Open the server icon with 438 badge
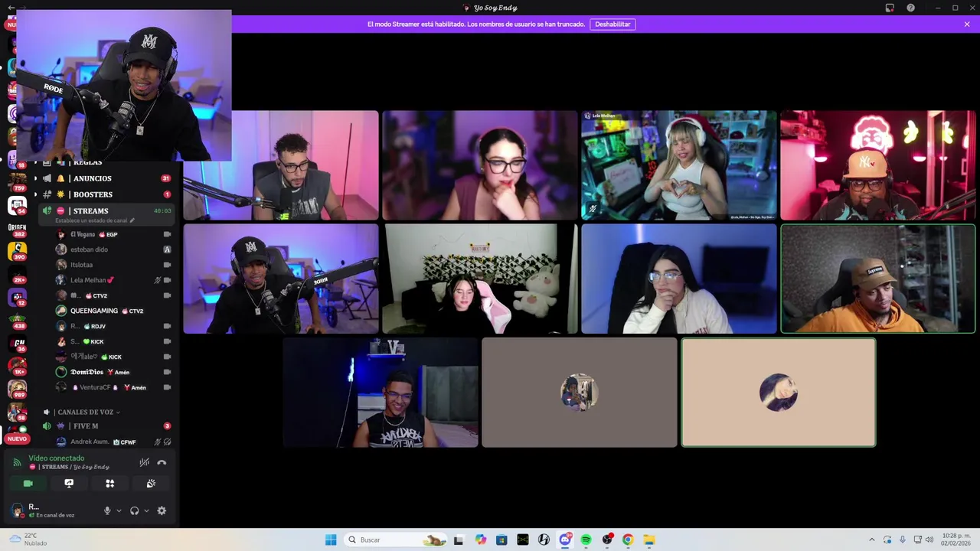The height and width of the screenshot is (551, 980). (x=17, y=320)
